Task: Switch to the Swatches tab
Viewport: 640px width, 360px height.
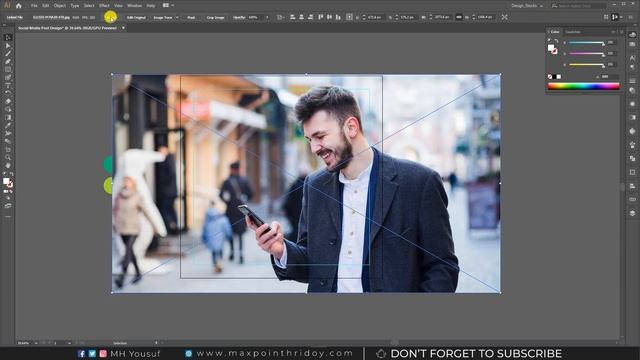Action: [x=573, y=32]
